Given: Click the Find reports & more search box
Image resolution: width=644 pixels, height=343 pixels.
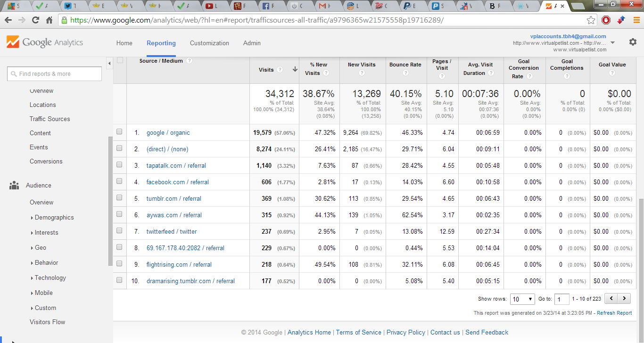Looking at the screenshot, I should point(54,73).
